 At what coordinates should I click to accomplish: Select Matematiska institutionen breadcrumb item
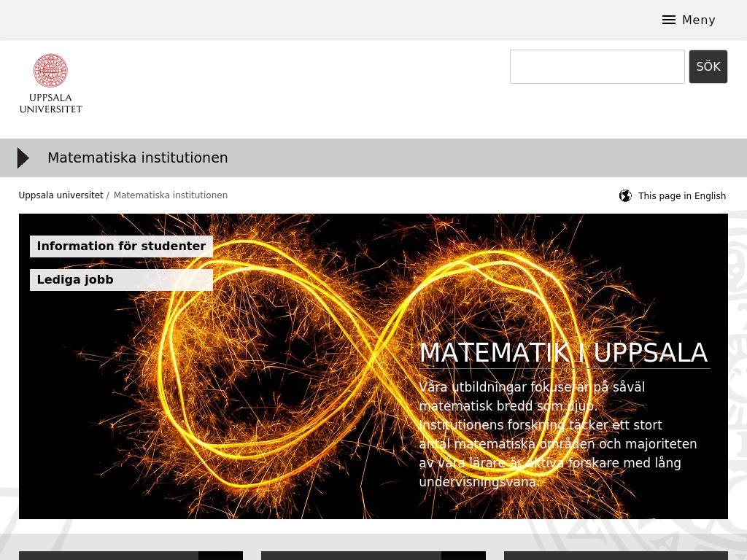pyautogui.click(x=170, y=195)
